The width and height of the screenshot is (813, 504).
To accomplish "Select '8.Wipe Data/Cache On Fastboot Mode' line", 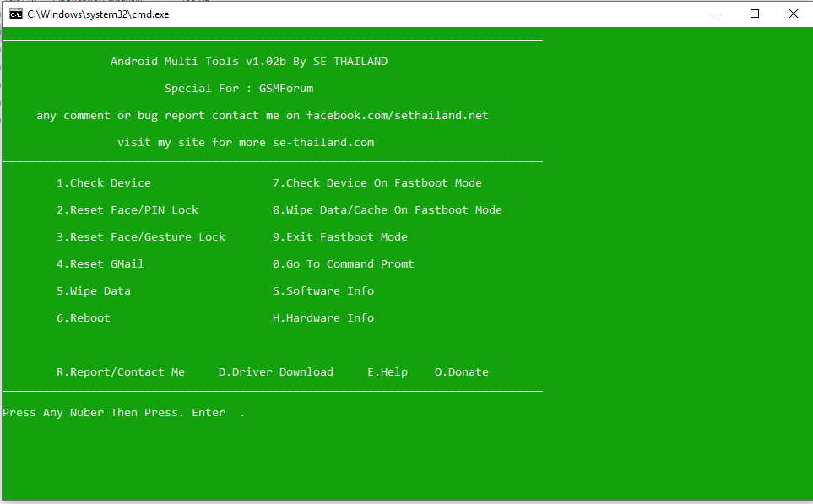I will click(388, 210).
